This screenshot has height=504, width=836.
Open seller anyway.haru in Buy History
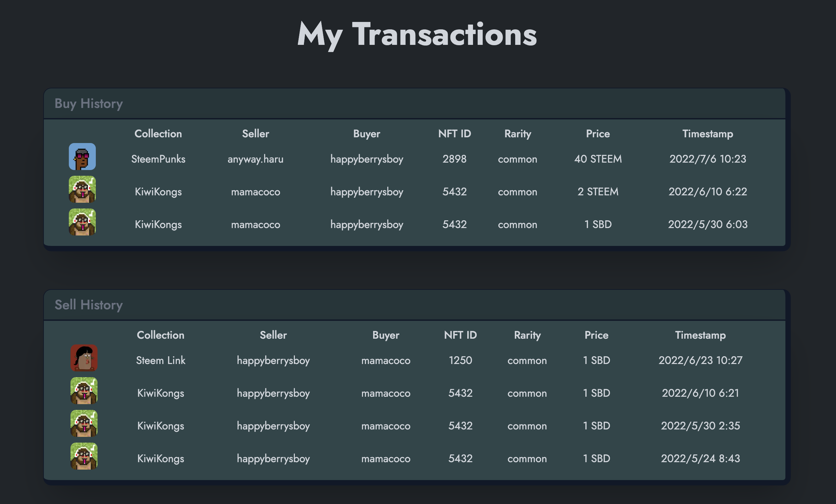coord(255,159)
